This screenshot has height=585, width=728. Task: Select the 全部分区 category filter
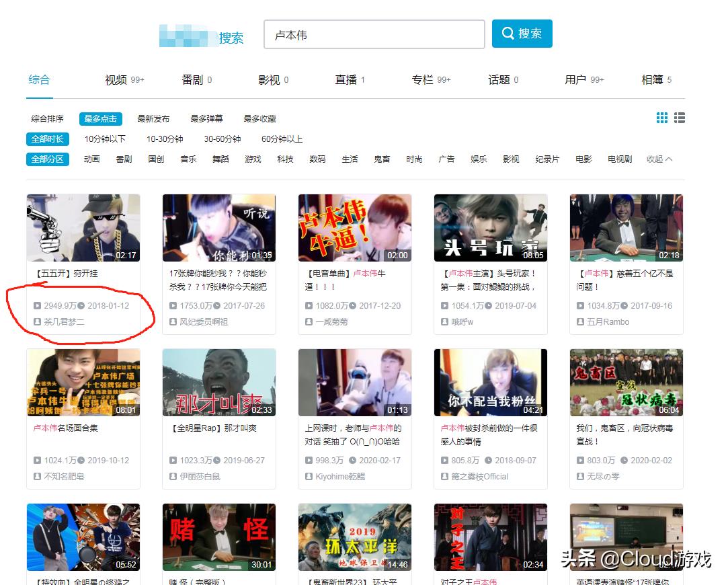click(47, 159)
